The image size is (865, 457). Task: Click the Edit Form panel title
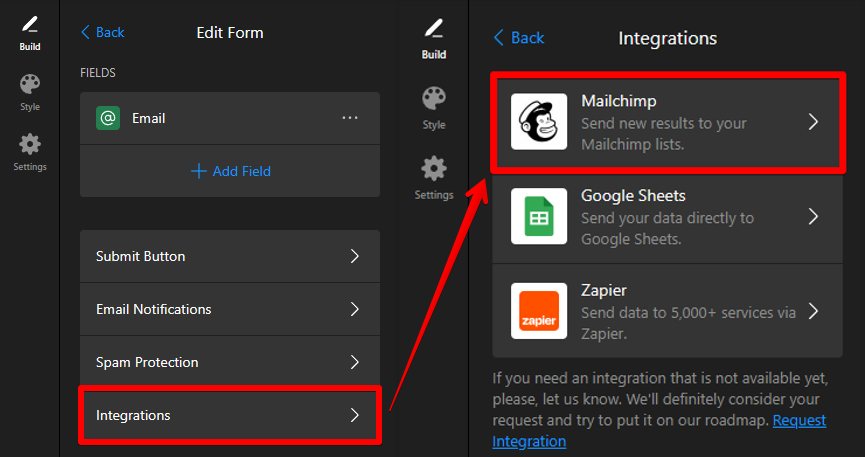point(230,33)
